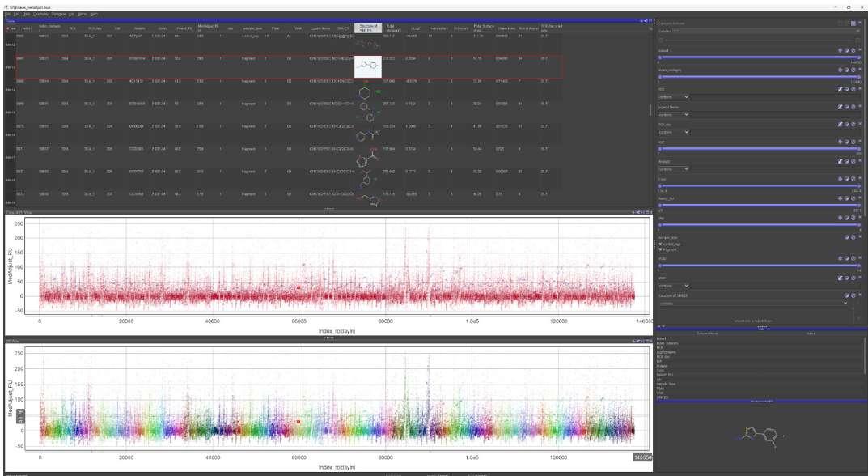Click the Structure of SMILES column header

pos(367,28)
